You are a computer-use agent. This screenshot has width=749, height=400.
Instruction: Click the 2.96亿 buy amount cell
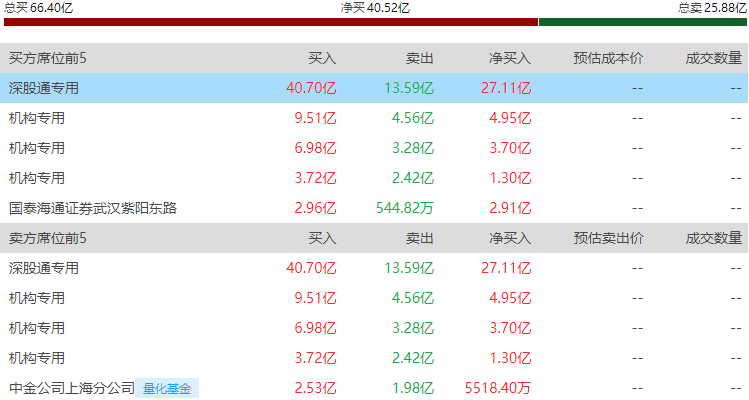tap(315, 208)
